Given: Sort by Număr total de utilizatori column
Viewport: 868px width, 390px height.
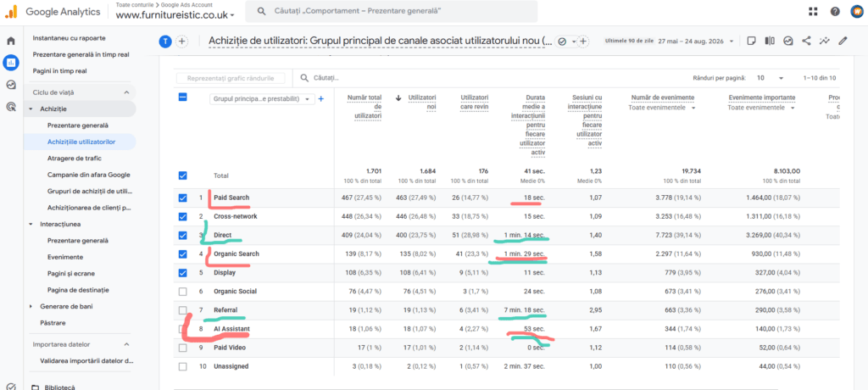Looking at the screenshot, I should (x=364, y=107).
